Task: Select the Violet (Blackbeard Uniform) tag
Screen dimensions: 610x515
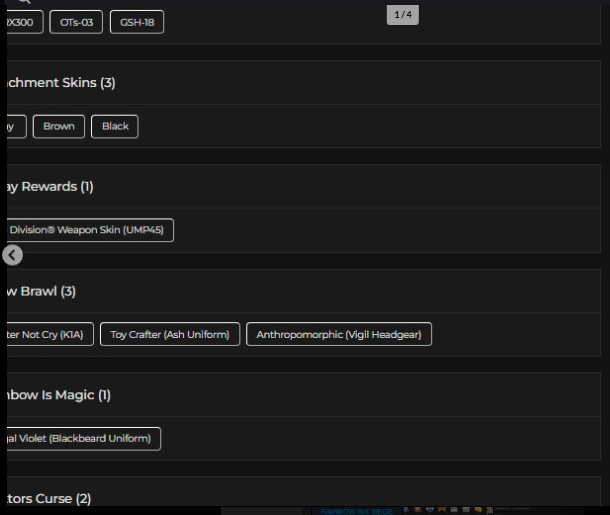Action: (x=84, y=439)
